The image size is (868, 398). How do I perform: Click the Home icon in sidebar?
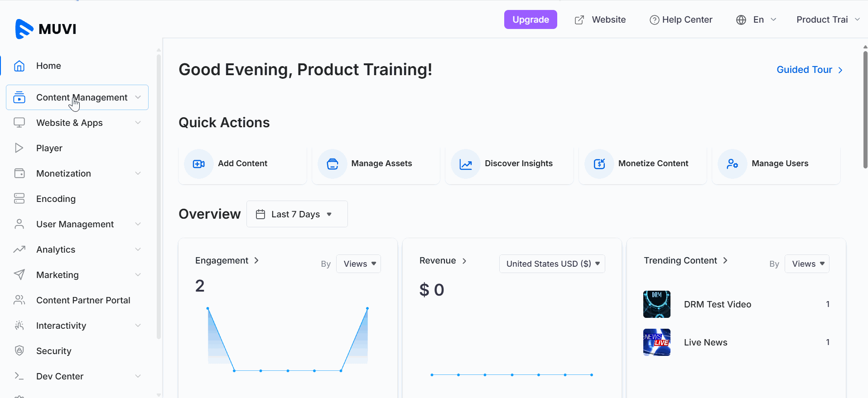click(x=19, y=66)
